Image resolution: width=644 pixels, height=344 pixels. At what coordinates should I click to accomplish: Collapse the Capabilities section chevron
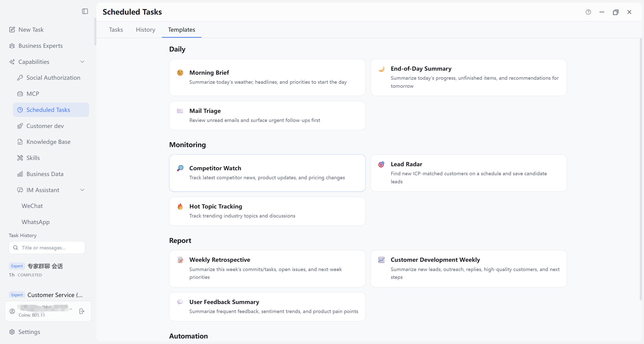point(82,62)
